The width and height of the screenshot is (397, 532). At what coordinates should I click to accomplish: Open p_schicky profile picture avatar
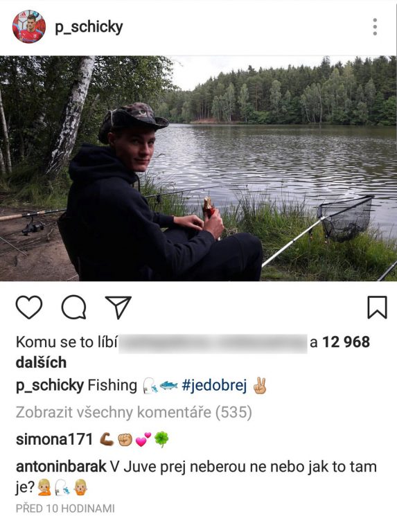click(29, 26)
